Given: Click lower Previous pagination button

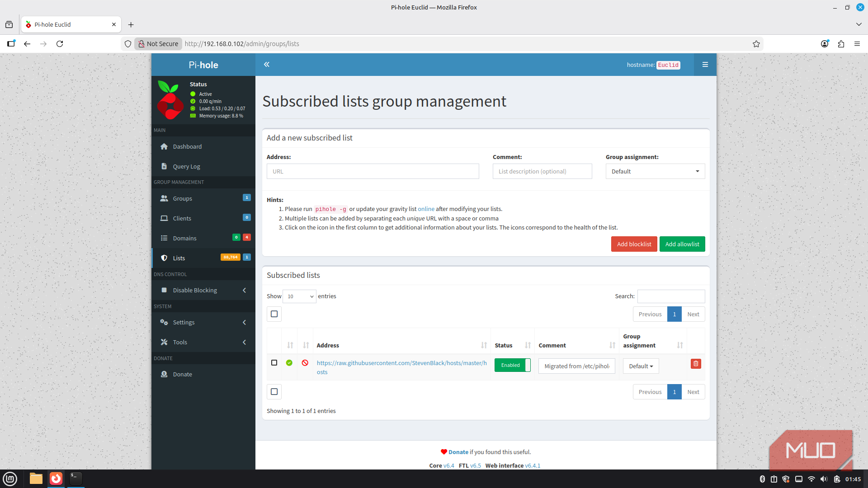Looking at the screenshot, I should (650, 392).
